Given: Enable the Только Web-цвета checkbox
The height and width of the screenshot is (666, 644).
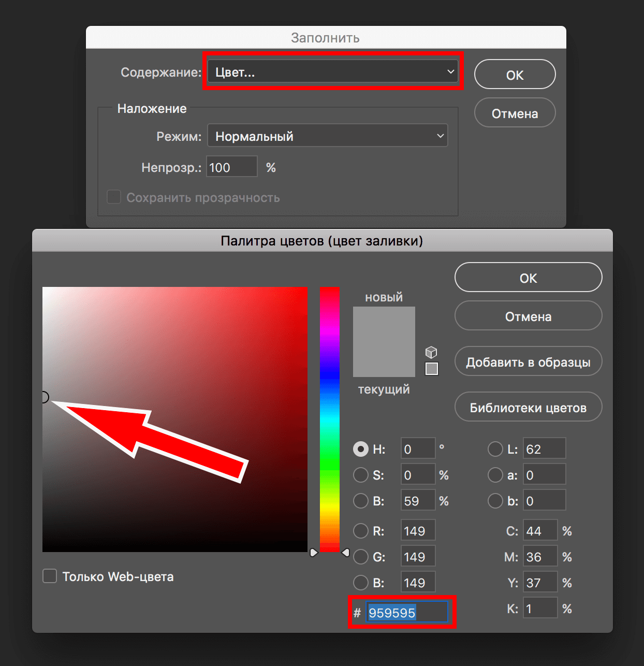Looking at the screenshot, I should [50, 576].
